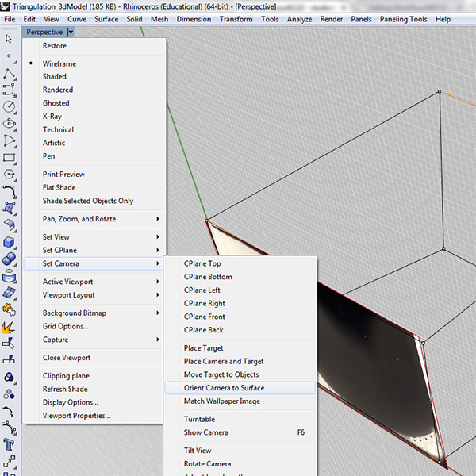This screenshot has height=476, width=476.
Task: Click the Rhinoceros application icon in the title bar
Action: (x=5, y=6)
